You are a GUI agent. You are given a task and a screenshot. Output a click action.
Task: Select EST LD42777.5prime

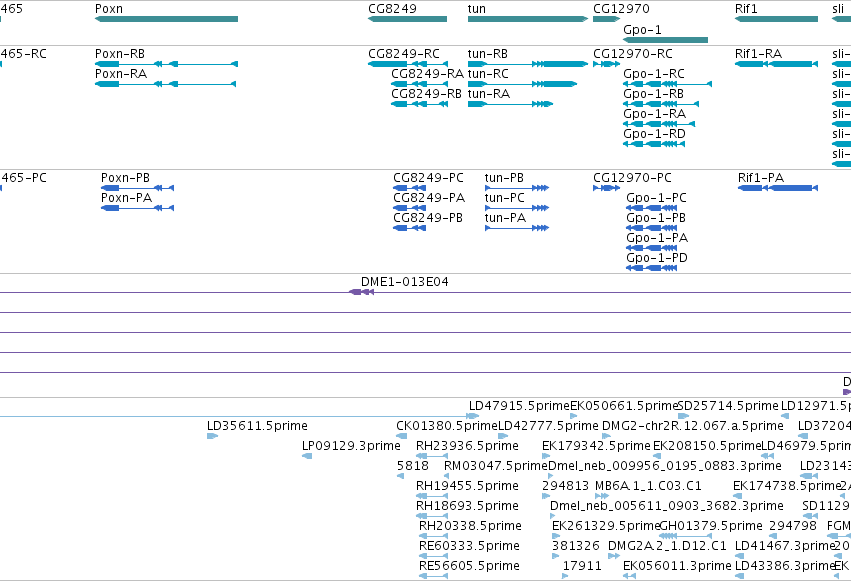pyautogui.click(x=503, y=436)
